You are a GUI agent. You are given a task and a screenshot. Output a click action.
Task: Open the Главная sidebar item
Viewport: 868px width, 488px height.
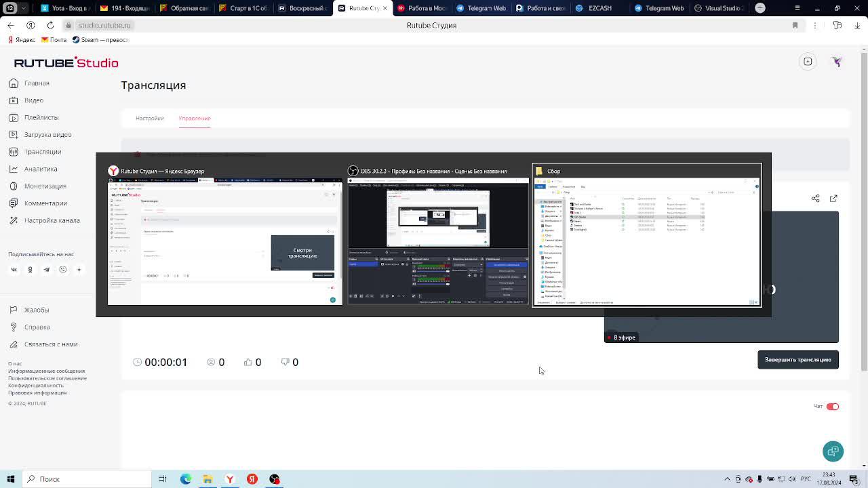[30, 83]
